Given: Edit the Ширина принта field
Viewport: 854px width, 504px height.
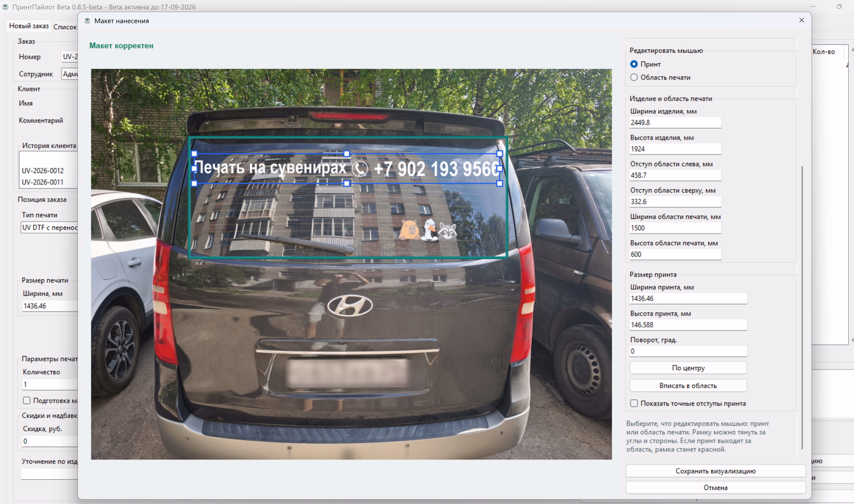Looking at the screenshot, I should tap(688, 298).
